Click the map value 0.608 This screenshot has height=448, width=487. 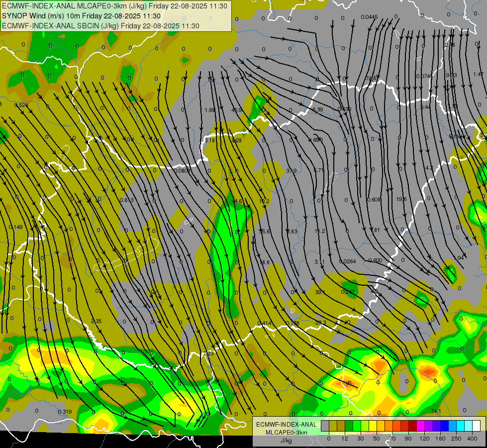click(374, 200)
